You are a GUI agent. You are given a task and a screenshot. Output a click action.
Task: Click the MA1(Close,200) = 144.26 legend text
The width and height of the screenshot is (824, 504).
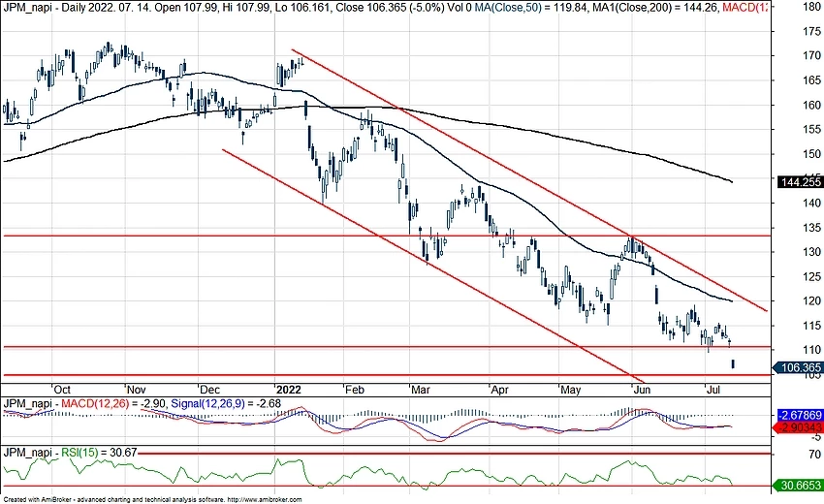656,8
